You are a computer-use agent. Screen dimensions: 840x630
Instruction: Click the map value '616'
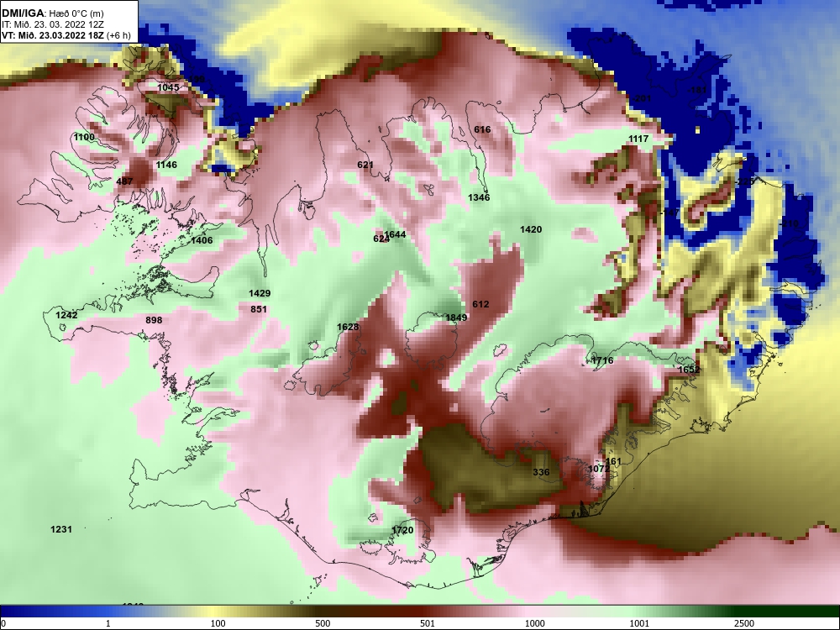point(482,129)
